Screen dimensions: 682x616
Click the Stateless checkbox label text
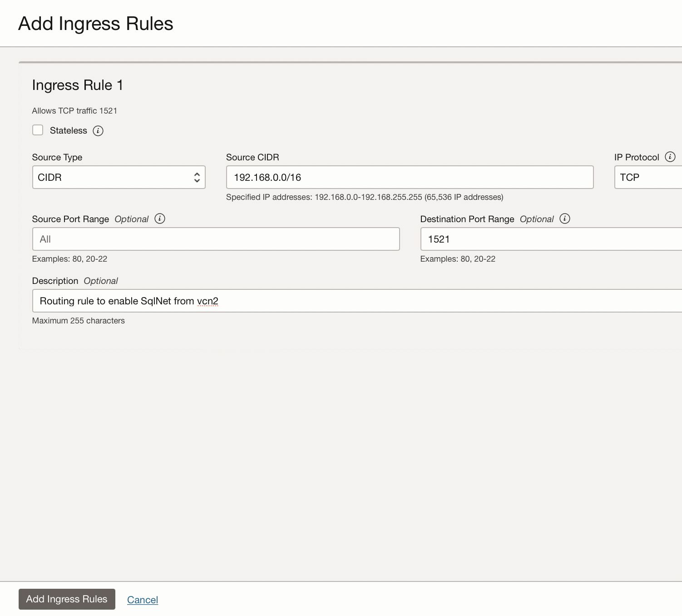[x=68, y=131]
